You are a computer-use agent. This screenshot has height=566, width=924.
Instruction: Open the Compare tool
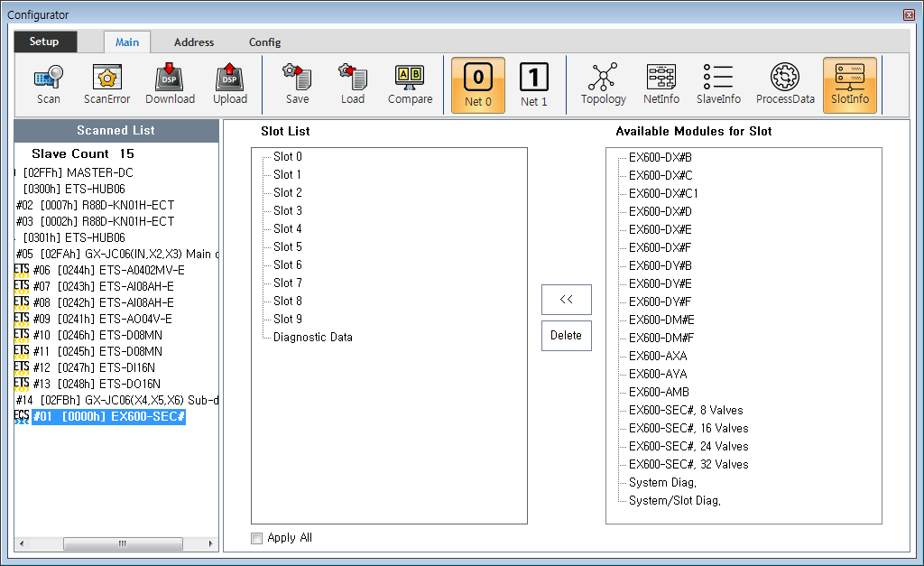tap(410, 85)
